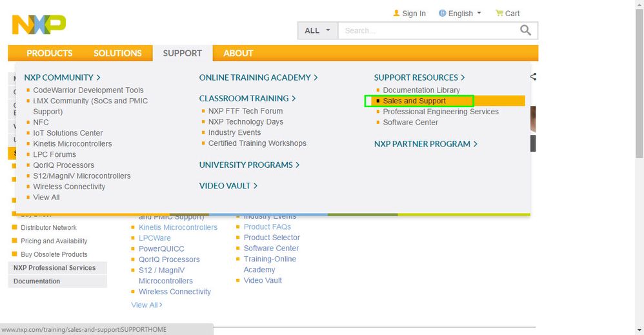Open the Sign In link

[414, 14]
